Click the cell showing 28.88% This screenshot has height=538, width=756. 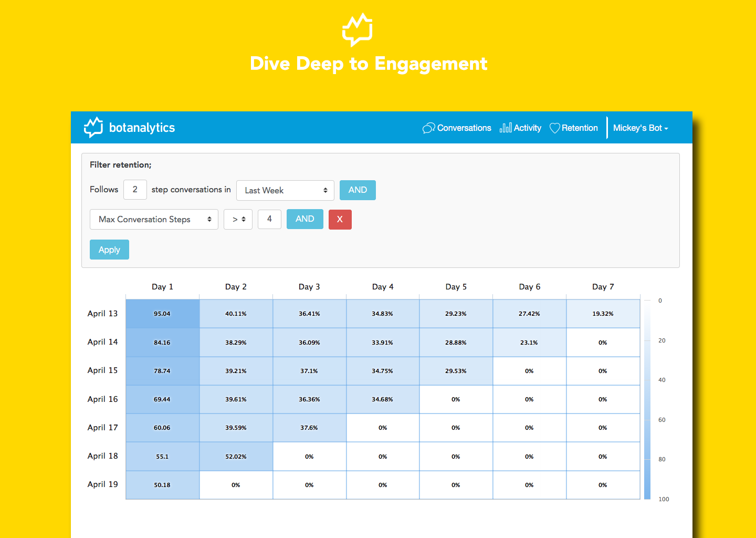tap(456, 343)
